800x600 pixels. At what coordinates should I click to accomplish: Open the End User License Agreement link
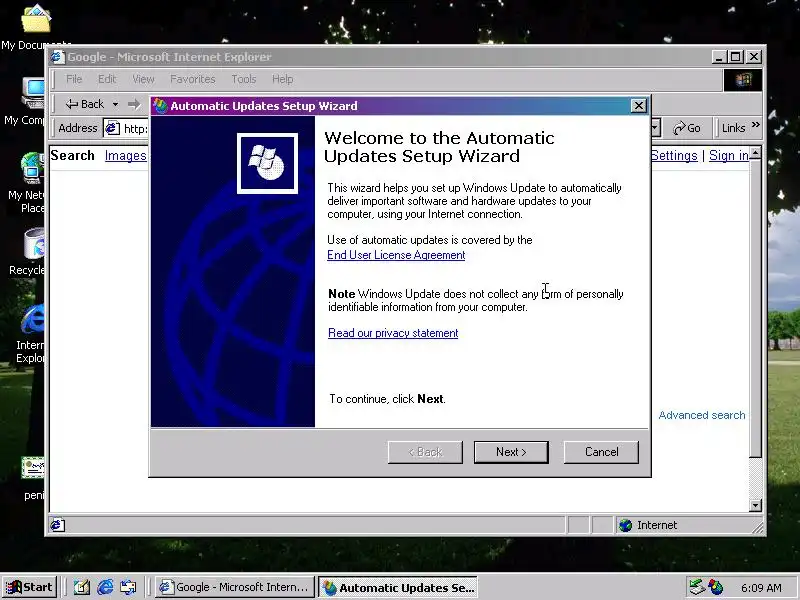pyautogui.click(x=396, y=255)
